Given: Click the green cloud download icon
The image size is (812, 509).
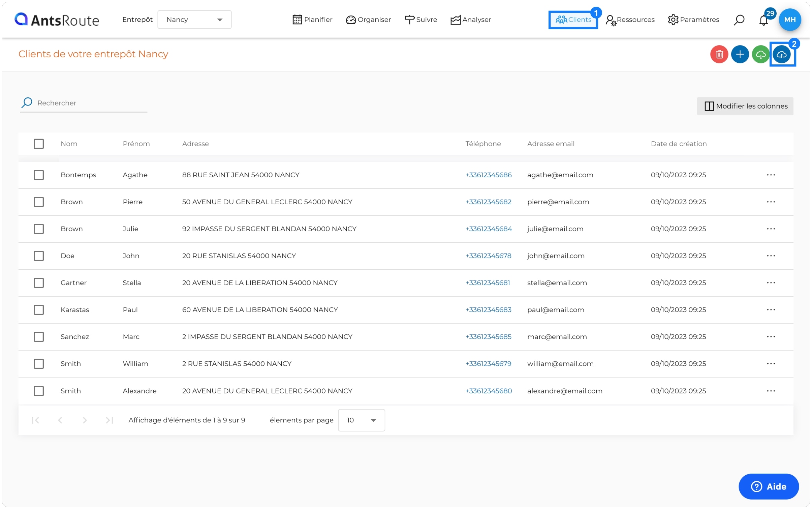Looking at the screenshot, I should click(760, 54).
